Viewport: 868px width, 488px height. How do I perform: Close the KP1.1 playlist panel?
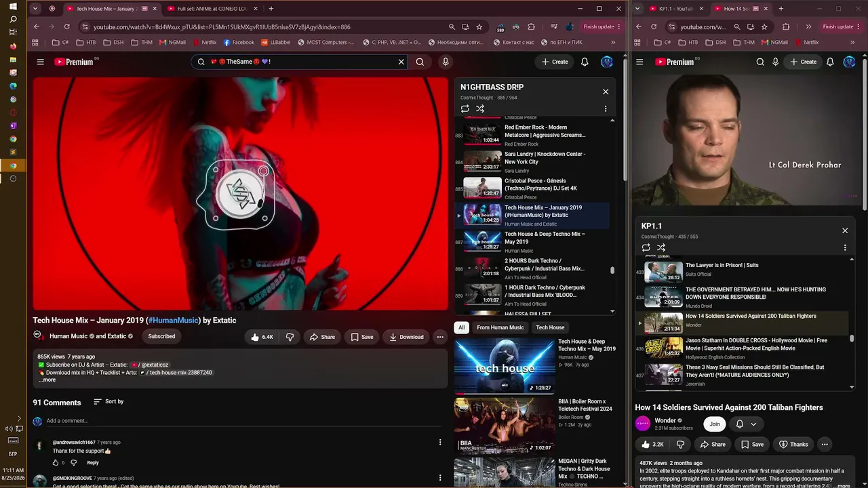coord(845,230)
